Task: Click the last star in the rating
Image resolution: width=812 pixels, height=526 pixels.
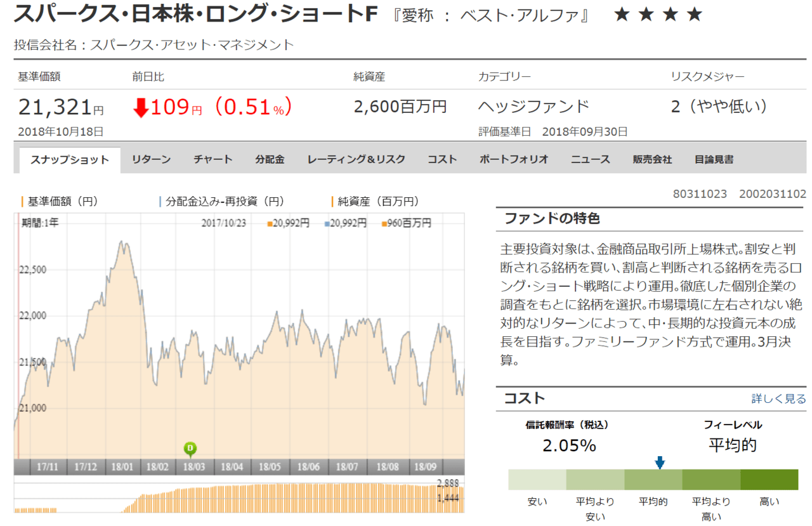Action: coord(695,15)
